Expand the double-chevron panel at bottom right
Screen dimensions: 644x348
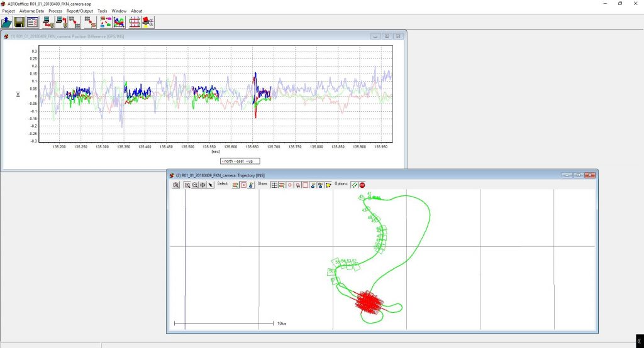639,341
